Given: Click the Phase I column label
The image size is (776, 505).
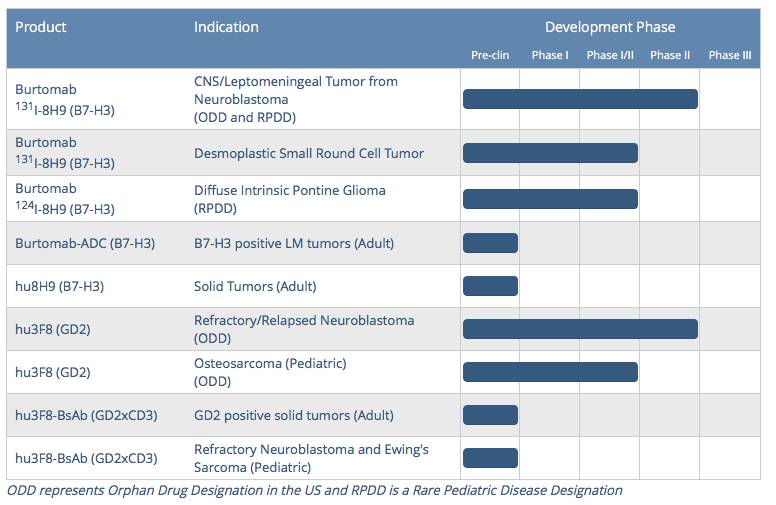Looking at the screenshot, I should [549, 55].
